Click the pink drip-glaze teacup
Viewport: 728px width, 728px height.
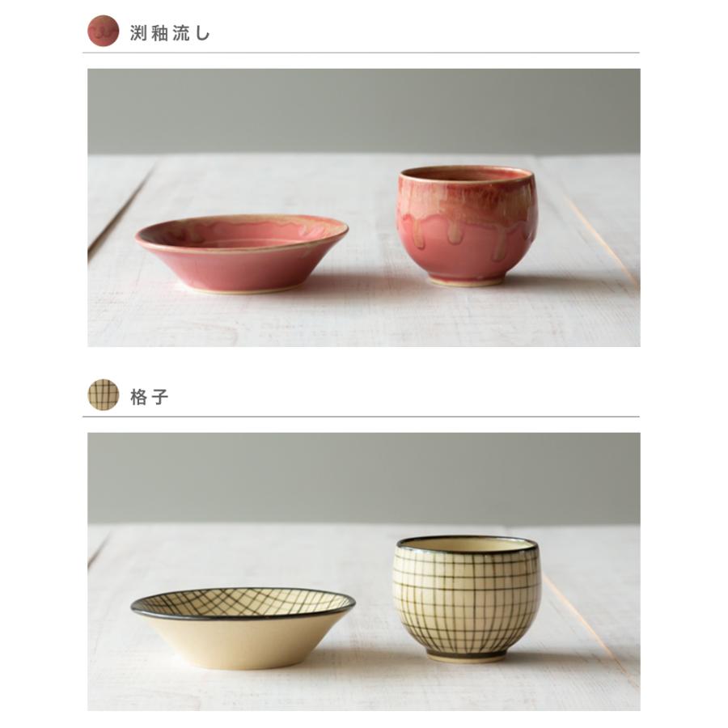pyautogui.click(x=467, y=225)
